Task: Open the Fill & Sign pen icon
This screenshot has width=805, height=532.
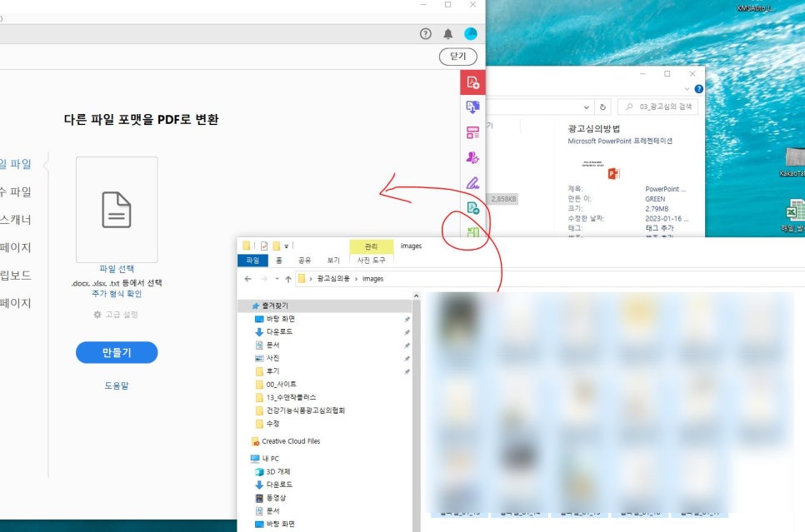Action: [472, 182]
